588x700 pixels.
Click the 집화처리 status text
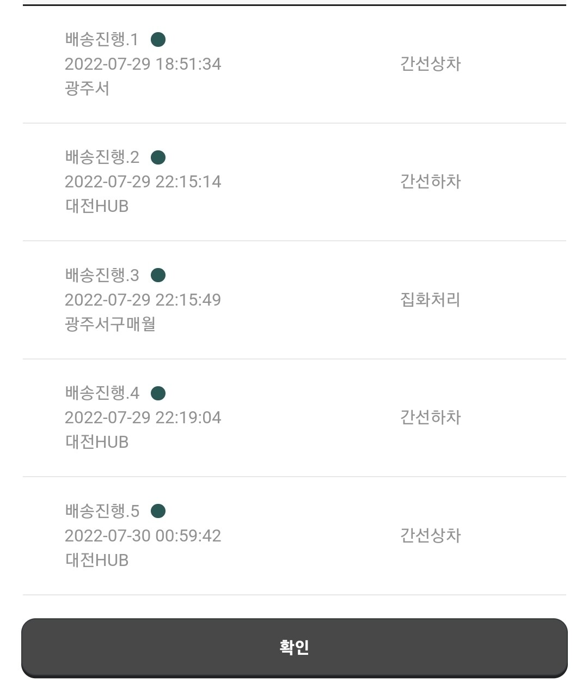click(430, 300)
